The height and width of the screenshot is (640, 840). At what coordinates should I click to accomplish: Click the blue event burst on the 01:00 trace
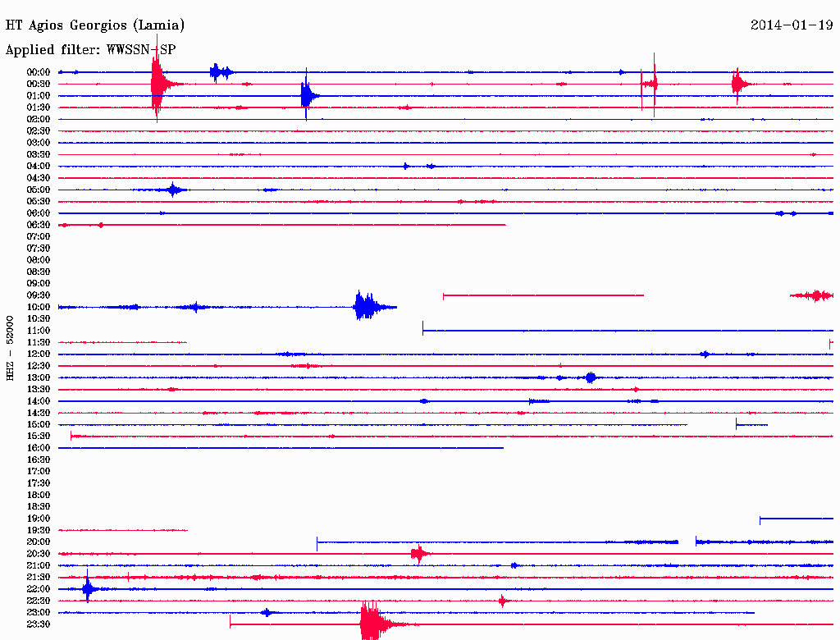pos(308,96)
